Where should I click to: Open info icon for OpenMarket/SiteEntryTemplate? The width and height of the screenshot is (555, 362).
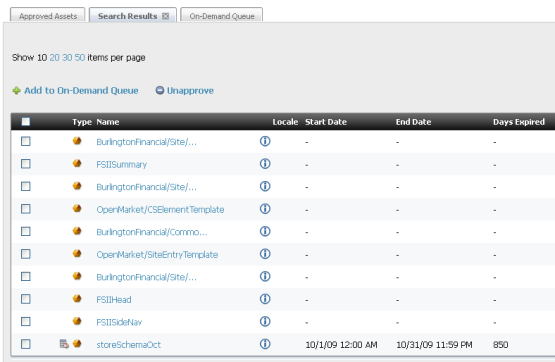click(265, 254)
